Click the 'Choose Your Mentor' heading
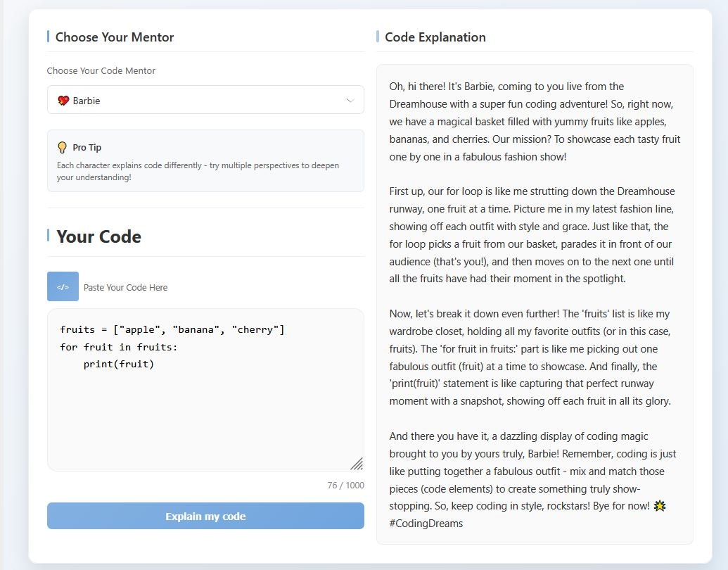 click(114, 37)
